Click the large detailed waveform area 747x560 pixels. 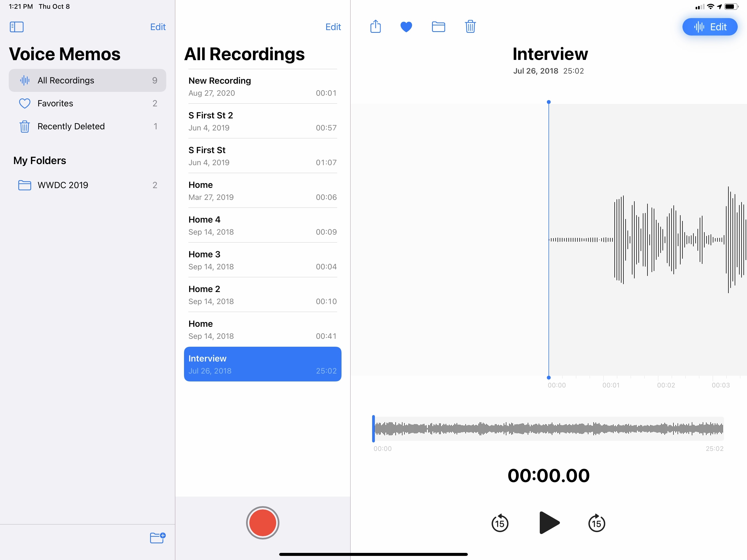(549, 240)
